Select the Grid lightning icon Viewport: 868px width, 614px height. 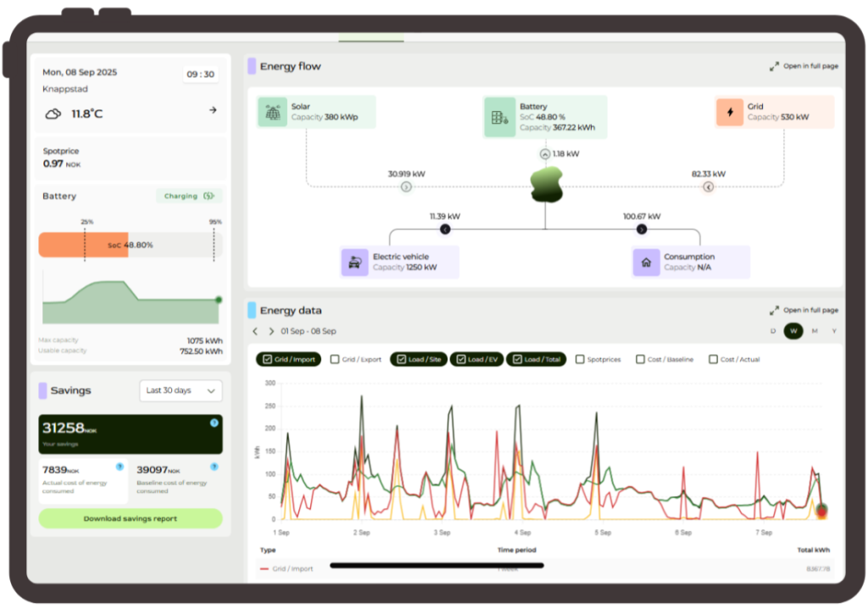coord(730,111)
